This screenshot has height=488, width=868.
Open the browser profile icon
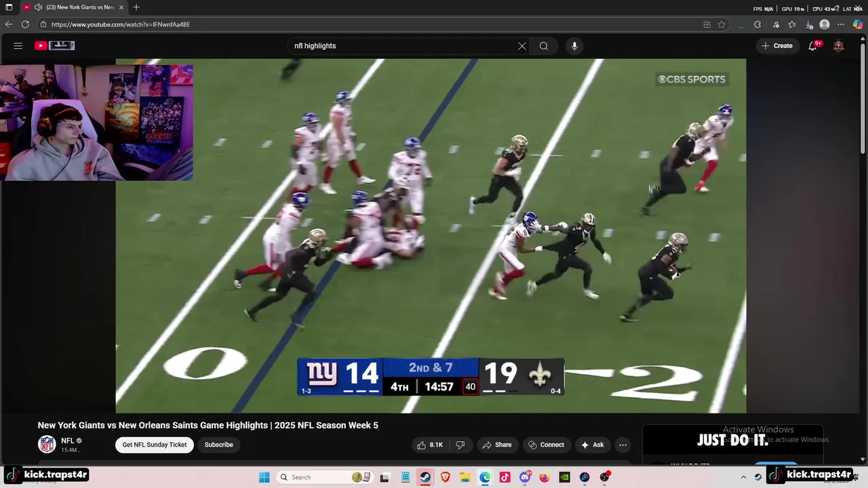pos(825,24)
